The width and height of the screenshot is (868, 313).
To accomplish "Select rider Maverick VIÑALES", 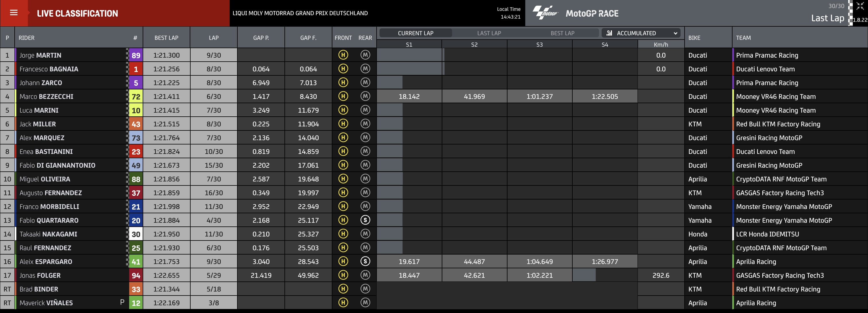I will coord(46,303).
